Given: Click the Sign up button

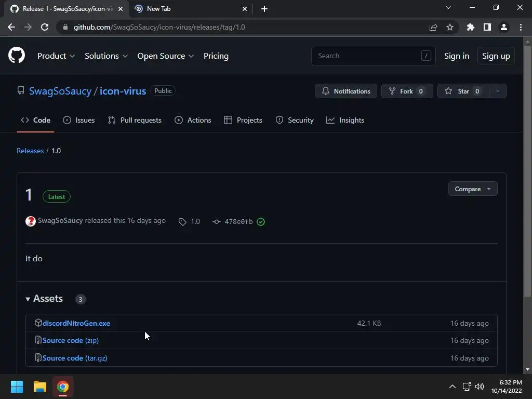Looking at the screenshot, I should point(496,56).
